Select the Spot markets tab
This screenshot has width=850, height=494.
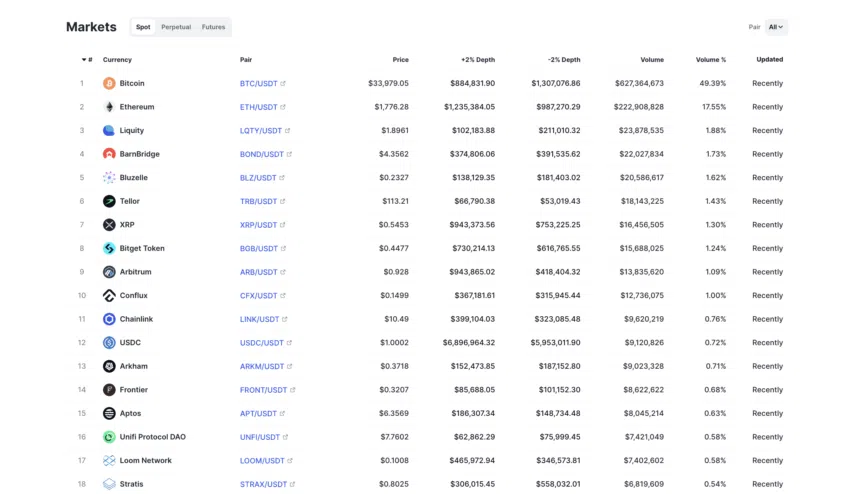[x=143, y=27]
